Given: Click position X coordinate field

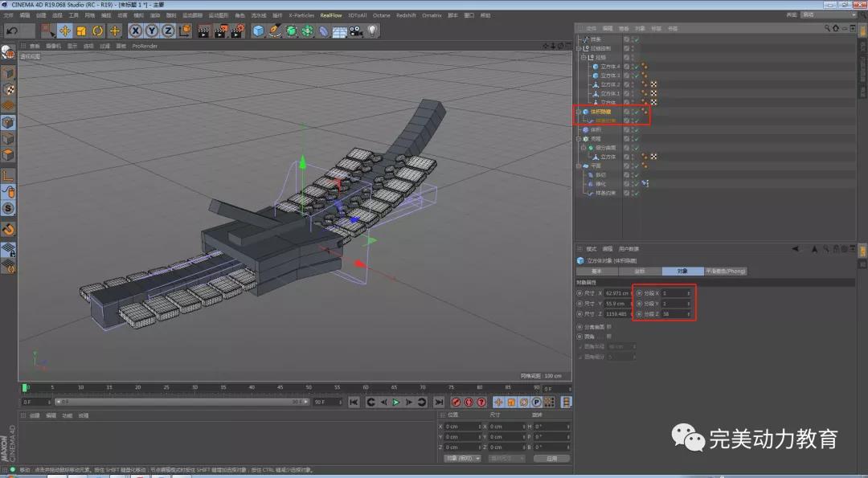Looking at the screenshot, I should pyautogui.click(x=463, y=427).
